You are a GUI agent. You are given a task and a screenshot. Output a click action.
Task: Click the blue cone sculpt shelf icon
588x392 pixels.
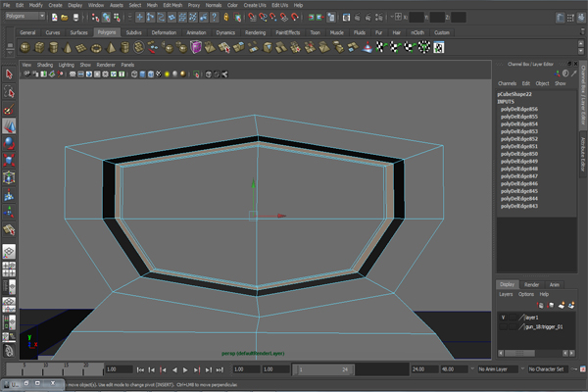(367, 48)
